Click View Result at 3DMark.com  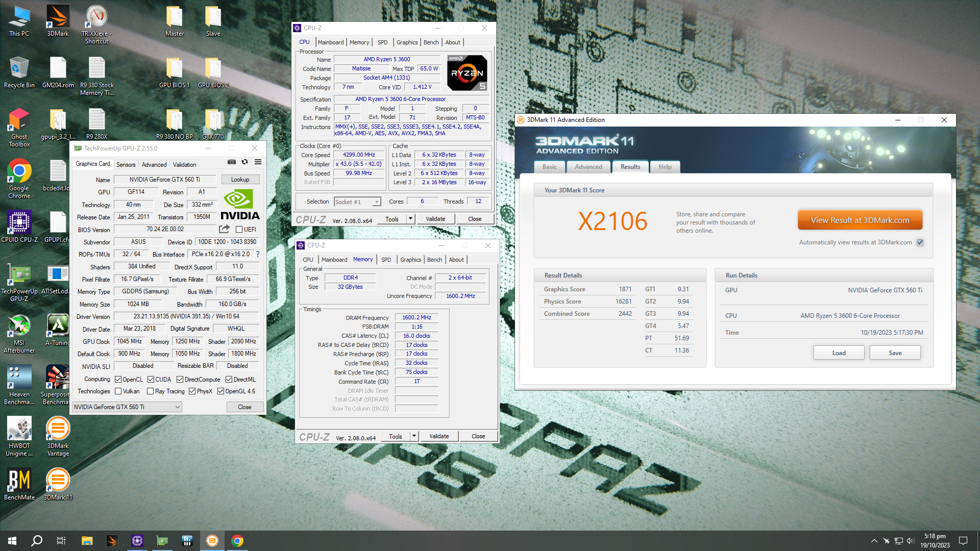pos(860,220)
